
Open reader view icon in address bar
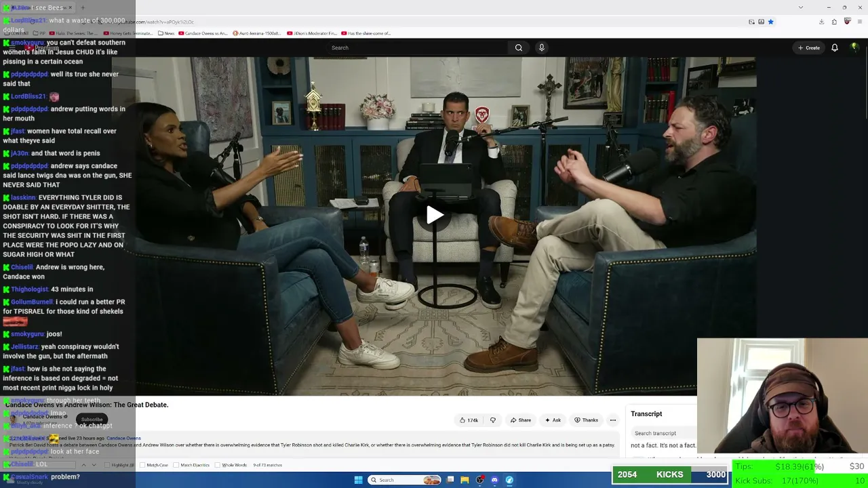761,22
